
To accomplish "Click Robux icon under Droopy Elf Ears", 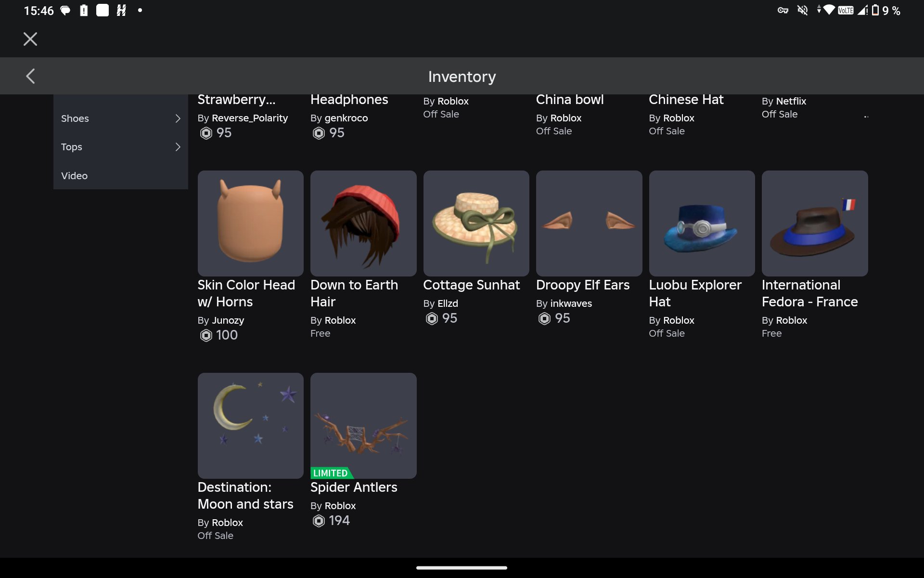I will 544,318.
